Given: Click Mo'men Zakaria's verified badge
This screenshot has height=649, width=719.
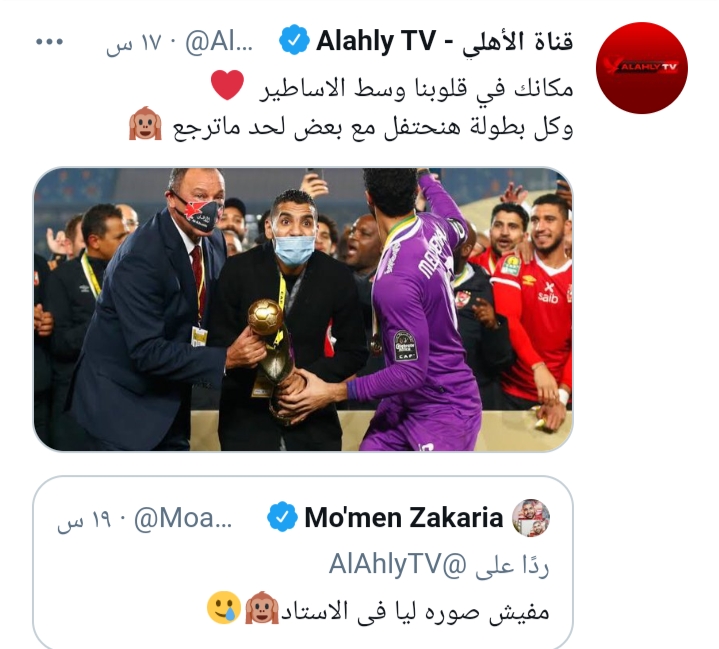Looking at the screenshot, I should tap(282, 517).
